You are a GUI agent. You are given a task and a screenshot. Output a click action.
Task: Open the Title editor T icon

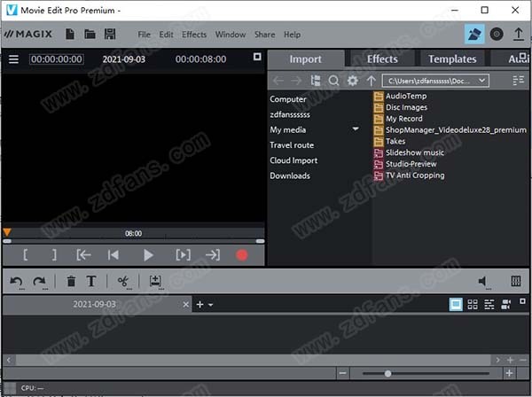click(91, 281)
